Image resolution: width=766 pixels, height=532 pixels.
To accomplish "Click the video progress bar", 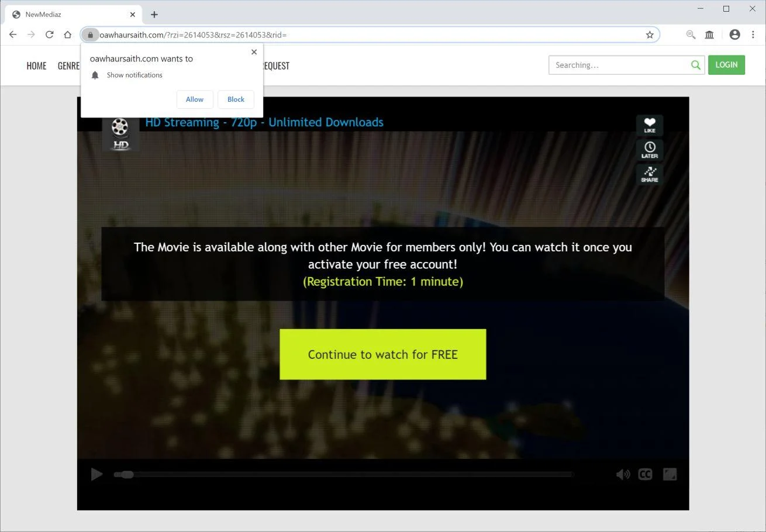I will click(x=344, y=474).
